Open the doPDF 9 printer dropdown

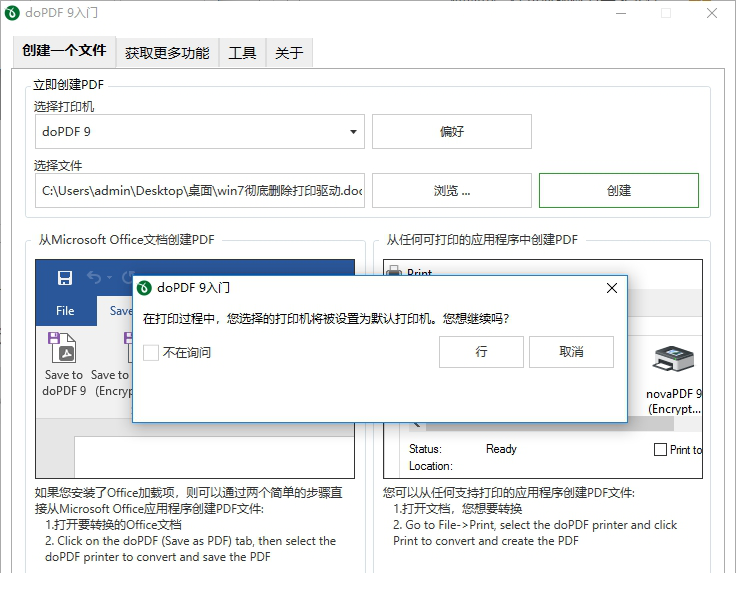[199, 132]
